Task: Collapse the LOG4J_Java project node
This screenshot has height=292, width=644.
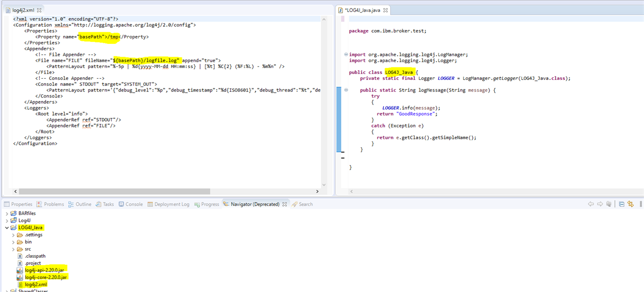Action: click(x=6, y=228)
